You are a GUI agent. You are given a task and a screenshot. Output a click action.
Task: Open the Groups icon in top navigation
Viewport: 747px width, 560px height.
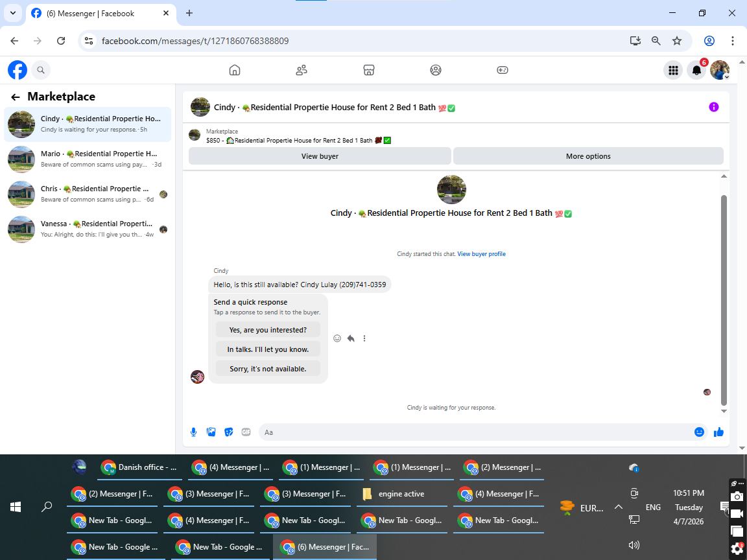coord(436,70)
